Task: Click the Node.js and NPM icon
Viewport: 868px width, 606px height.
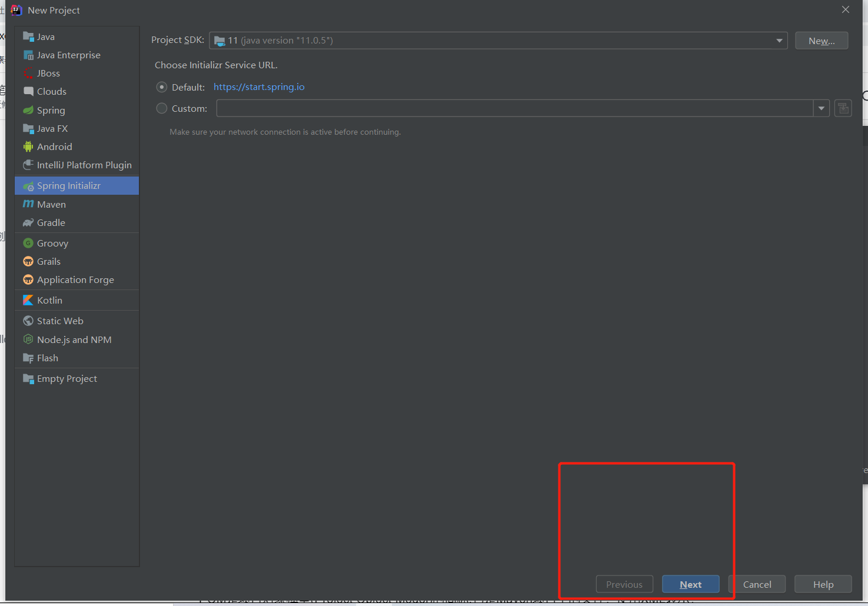Action: 28,339
